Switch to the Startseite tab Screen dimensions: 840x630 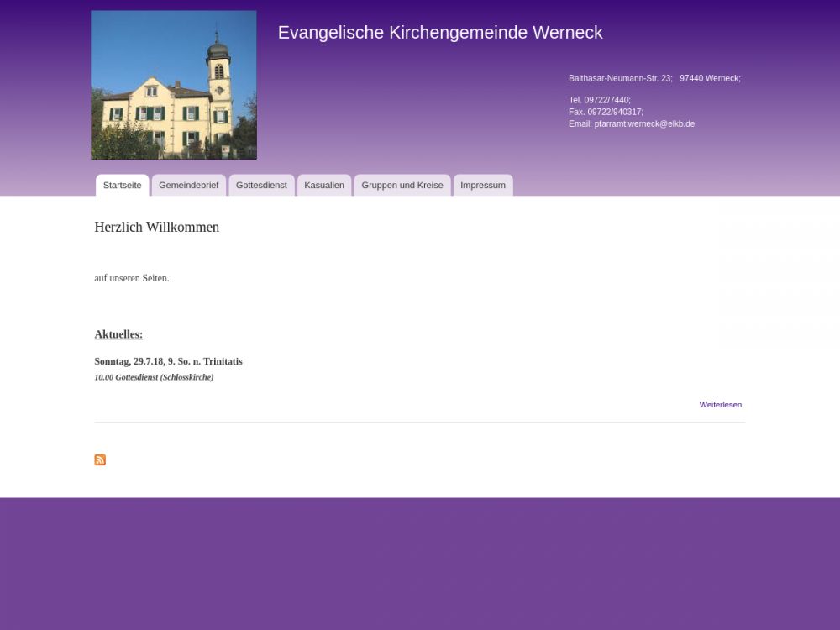(122, 186)
